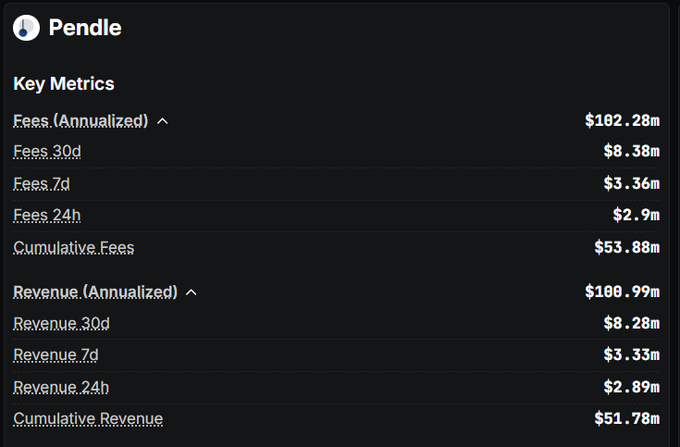680x447 pixels.
Task: Click the $53.88m cumulative fees value
Action: (626, 247)
